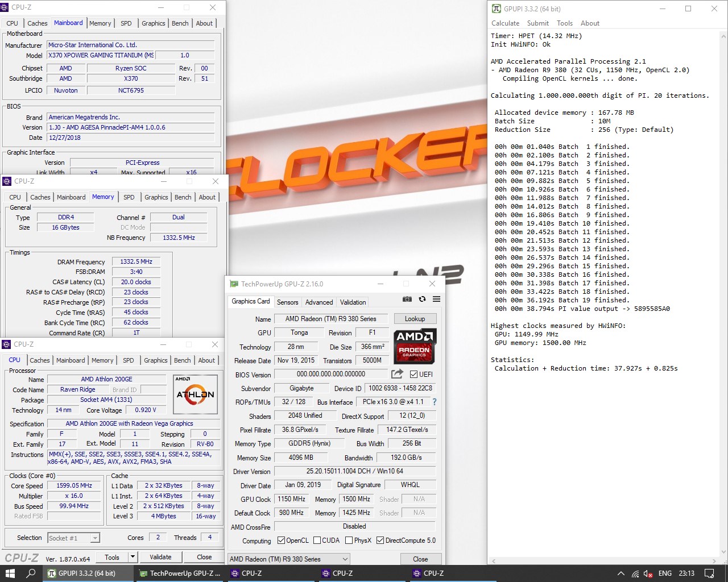Click the BIOS export share icon in GPU-Z

coord(397,374)
